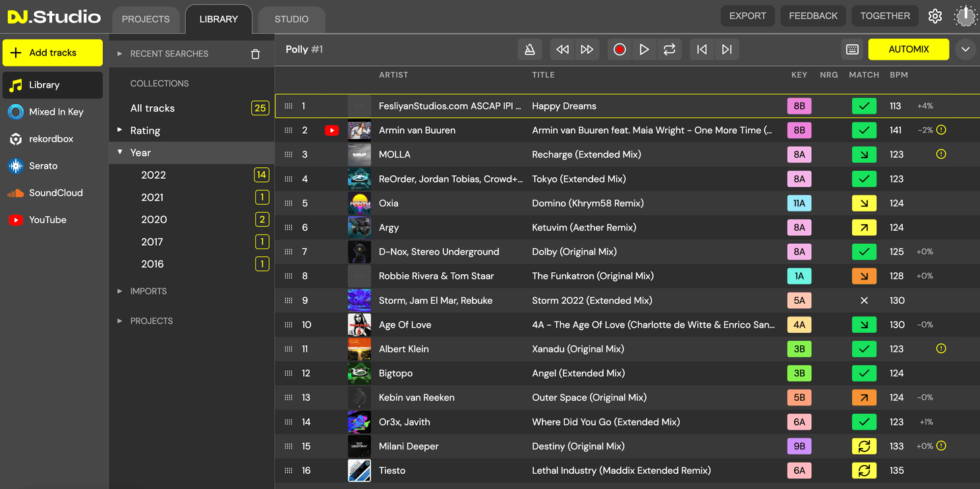Switch to the Projects tab
Viewport: 980px width, 489px height.
pos(146,20)
